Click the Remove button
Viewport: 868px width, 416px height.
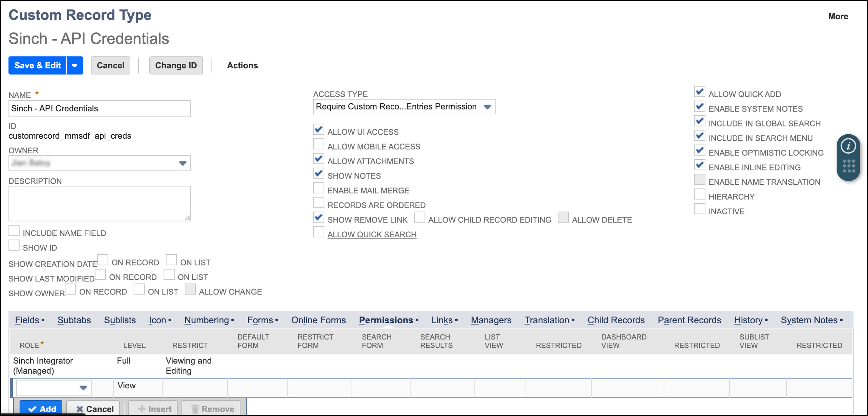click(211, 409)
